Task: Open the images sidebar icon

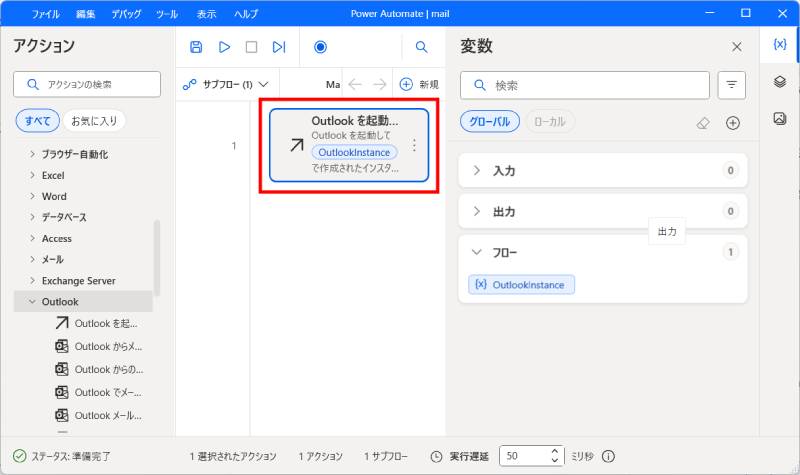Action: coord(780,118)
